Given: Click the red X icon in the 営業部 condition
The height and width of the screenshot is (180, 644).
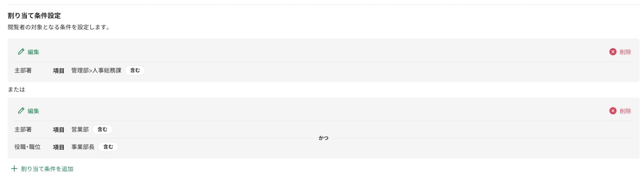Looking at the screenshot, I should [x=612, y=111].
